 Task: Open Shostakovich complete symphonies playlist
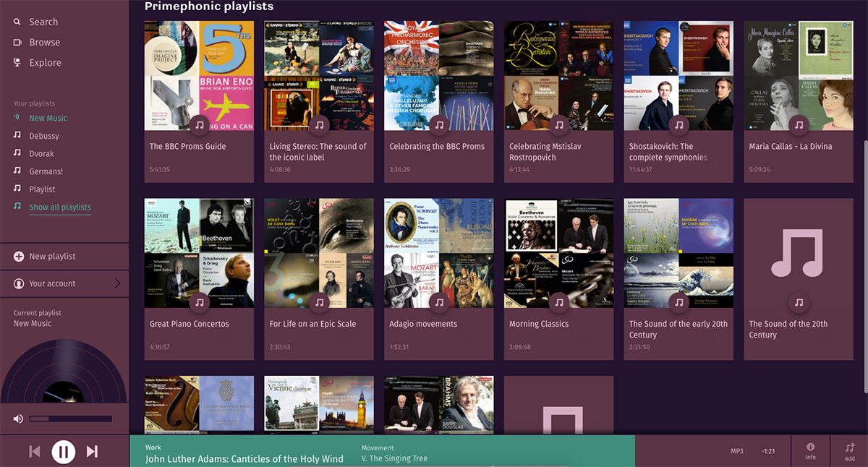click(668, 151)
